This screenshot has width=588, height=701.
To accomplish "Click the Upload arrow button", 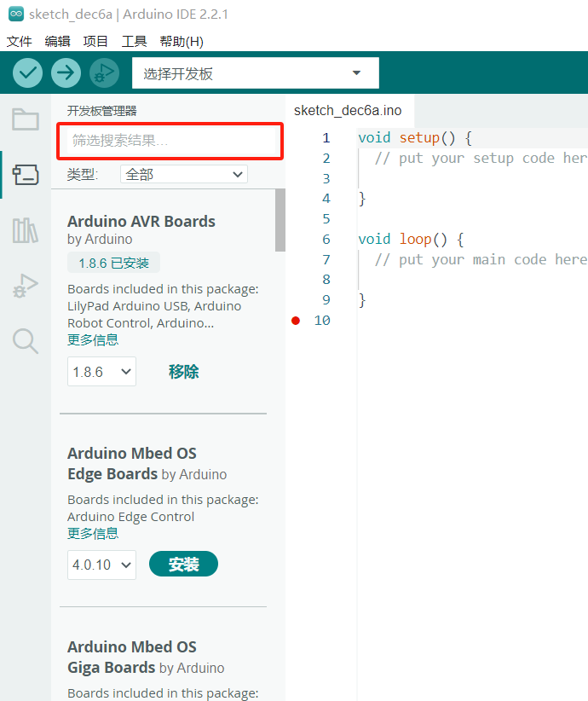I will click(66, 72).
